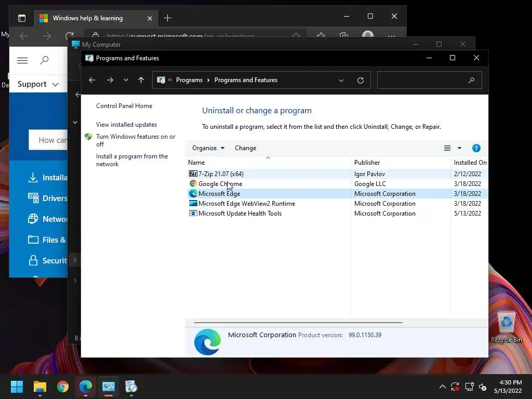Image resolution: width=532 pixels, height=399 pixels.
Task: Sort by the Installed On column header
Action: pos(470,163)
